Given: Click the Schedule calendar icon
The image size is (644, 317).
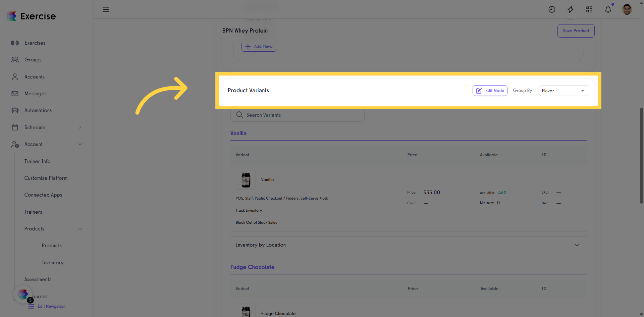Looking at the screenshot, I should pyautogui.click(x=15, y=127).
